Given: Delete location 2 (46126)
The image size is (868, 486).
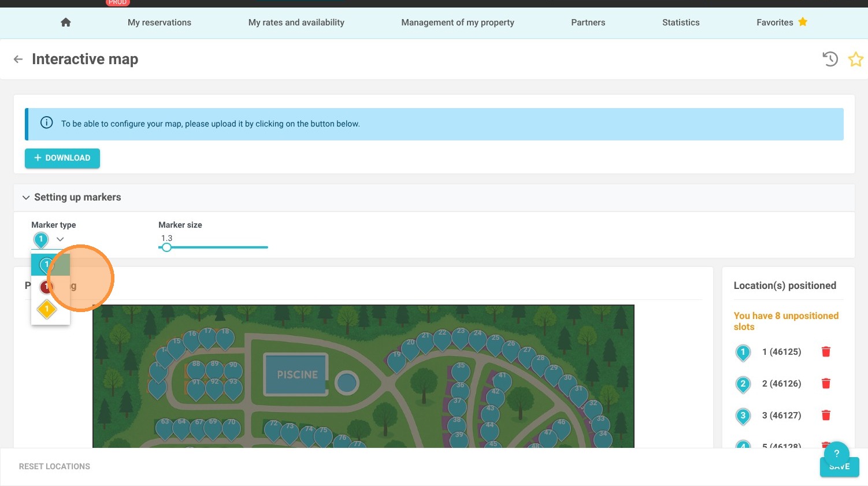Looking at the screenshot, I should [x=826, y=384].
